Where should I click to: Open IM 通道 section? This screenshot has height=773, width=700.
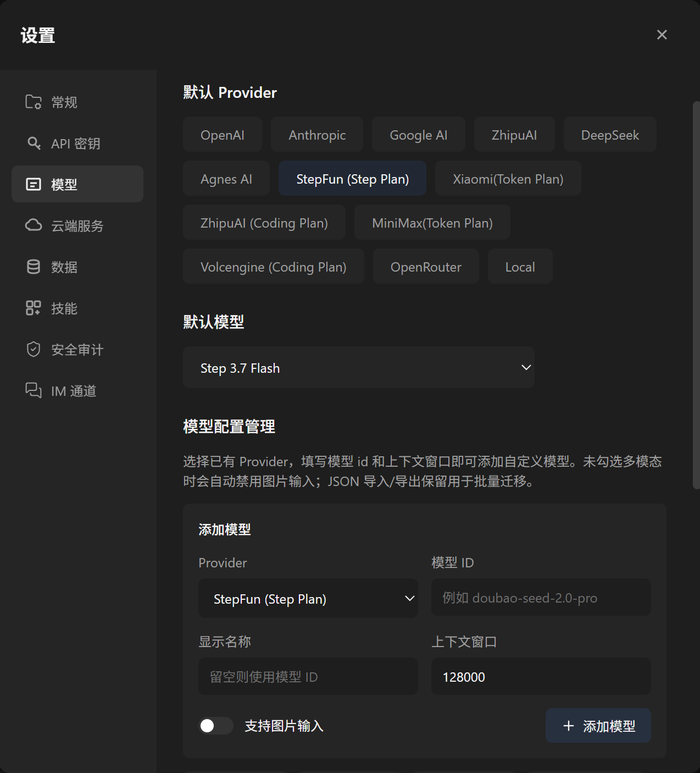77,390
